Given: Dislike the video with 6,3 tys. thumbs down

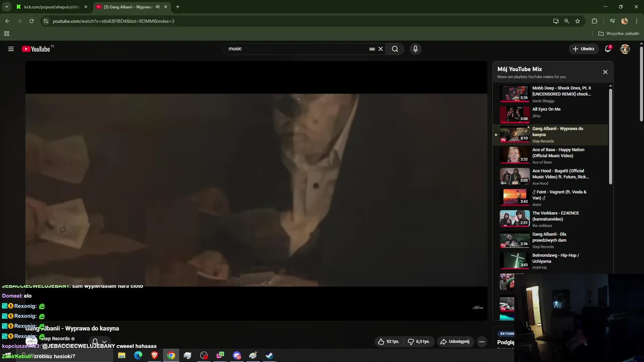Looking at the screenshot, I should [419, 341].
